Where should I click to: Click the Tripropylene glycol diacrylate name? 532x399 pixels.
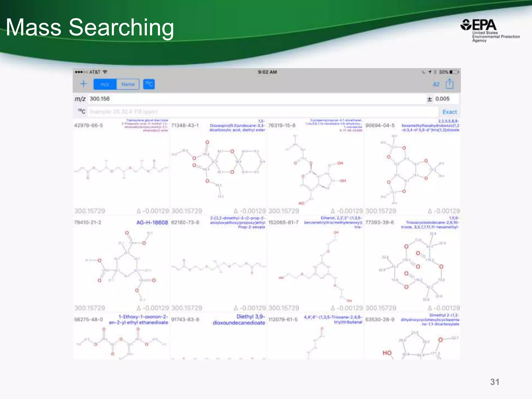click(145, 125)
